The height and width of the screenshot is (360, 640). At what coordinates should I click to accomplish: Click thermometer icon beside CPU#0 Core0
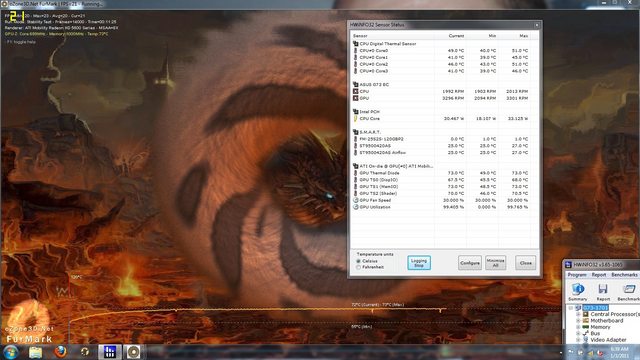[x=356, y=51]
